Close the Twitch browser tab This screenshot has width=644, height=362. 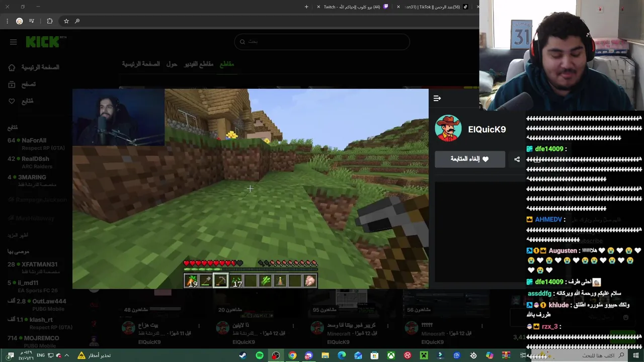pos(318,7)
